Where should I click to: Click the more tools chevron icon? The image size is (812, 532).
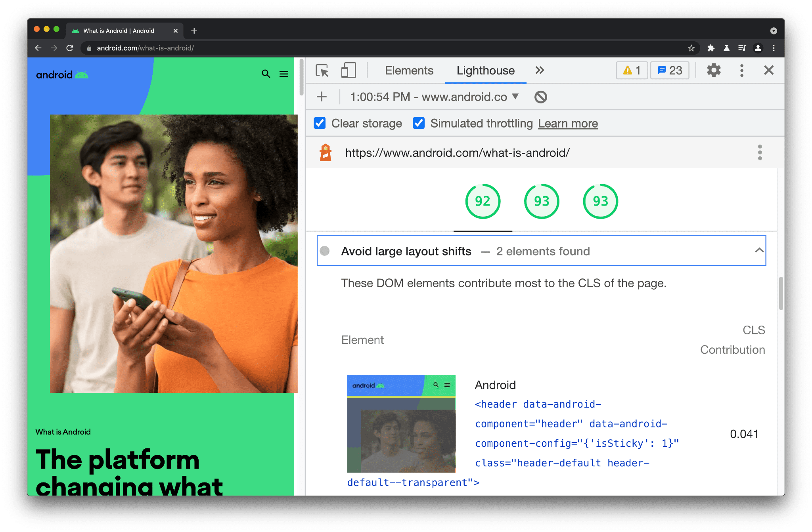pos(539,70)
